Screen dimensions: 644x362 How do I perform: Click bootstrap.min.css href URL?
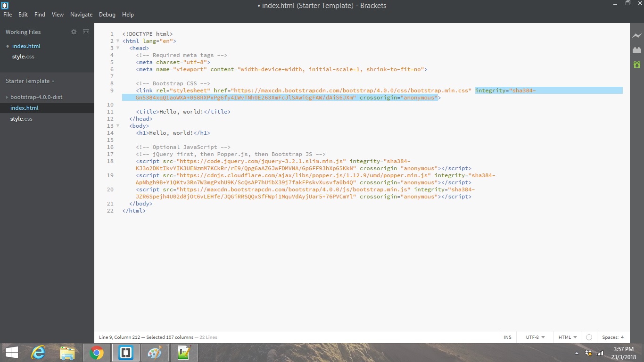(x=351, y=90)
